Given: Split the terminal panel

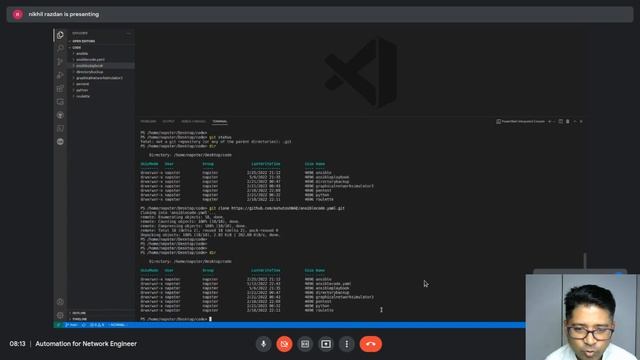Looking at the screenshot, I should click(560, 121).
